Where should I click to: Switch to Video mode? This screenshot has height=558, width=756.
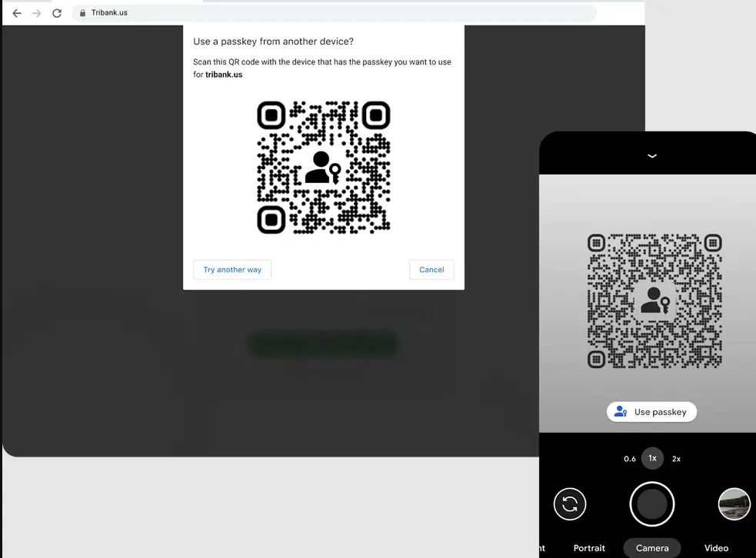pos(716,548)
